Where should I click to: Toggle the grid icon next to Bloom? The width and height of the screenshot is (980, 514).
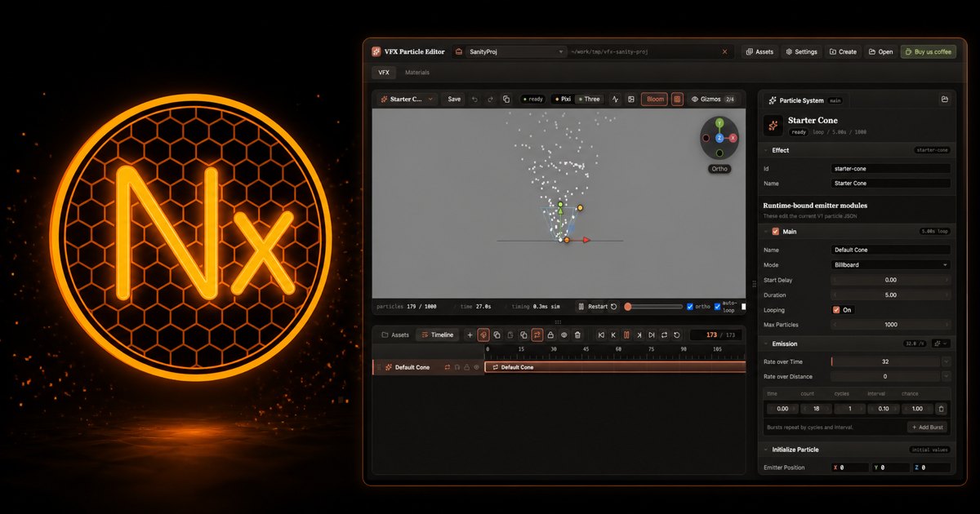[x=677, y=99]
